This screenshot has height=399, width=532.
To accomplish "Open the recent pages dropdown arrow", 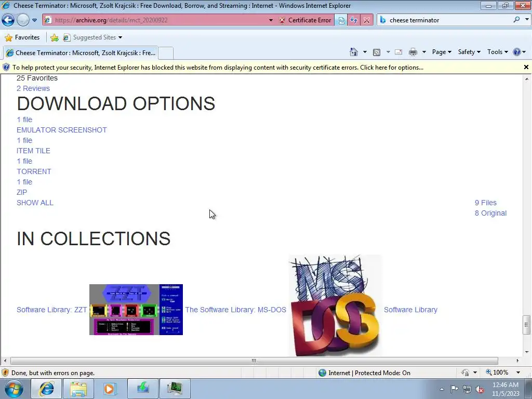I will (34, 20).
